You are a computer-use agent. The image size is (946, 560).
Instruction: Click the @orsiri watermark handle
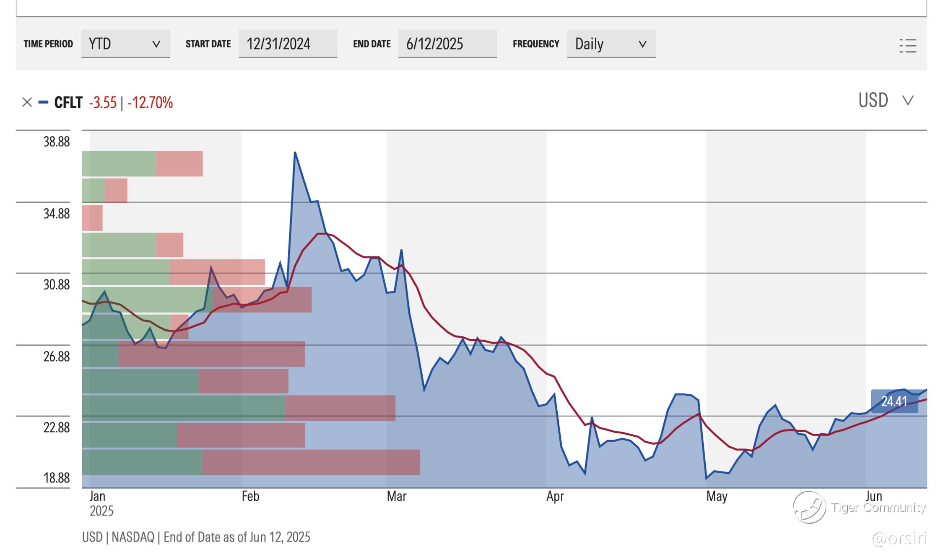[x=899, y=538]
